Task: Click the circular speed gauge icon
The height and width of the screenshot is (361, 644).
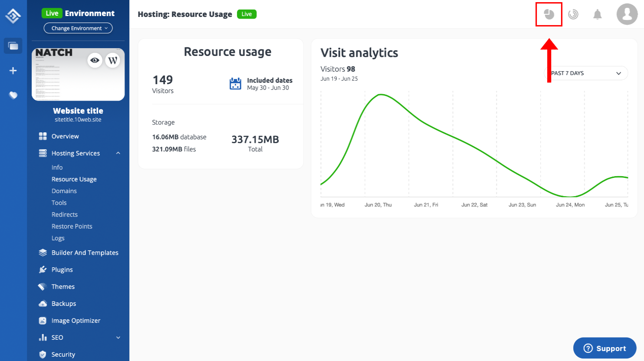Action: (573, 14)
